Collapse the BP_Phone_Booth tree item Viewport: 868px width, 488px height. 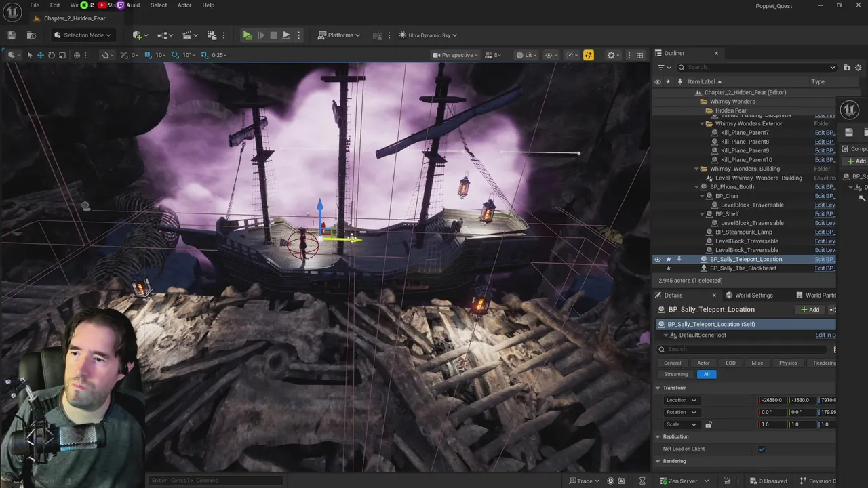click(x=696, y=187)
